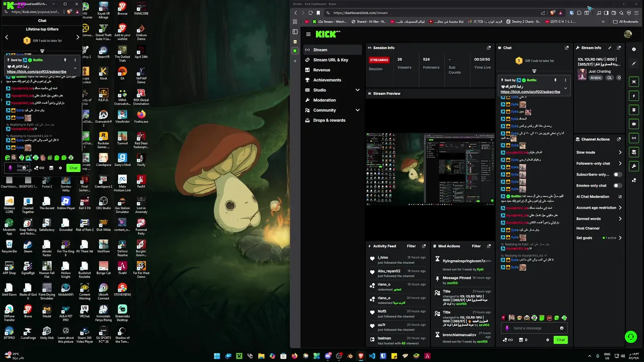The height and width of the screenshot is (362, 644).
Task: Expand the pinned message in dashboard chat
Action: [565, 88]
